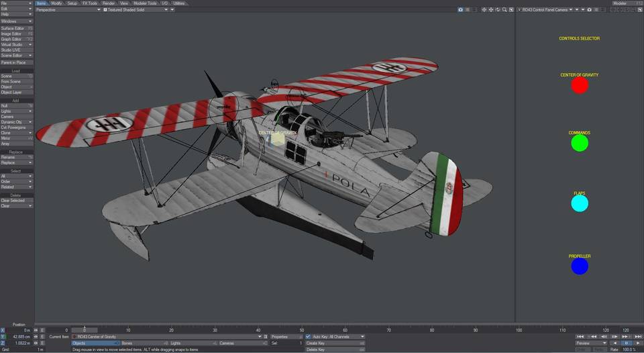Viewport: 644px width, 353px height.
Task: Go to previous keyframe
Action: [593, 337]
